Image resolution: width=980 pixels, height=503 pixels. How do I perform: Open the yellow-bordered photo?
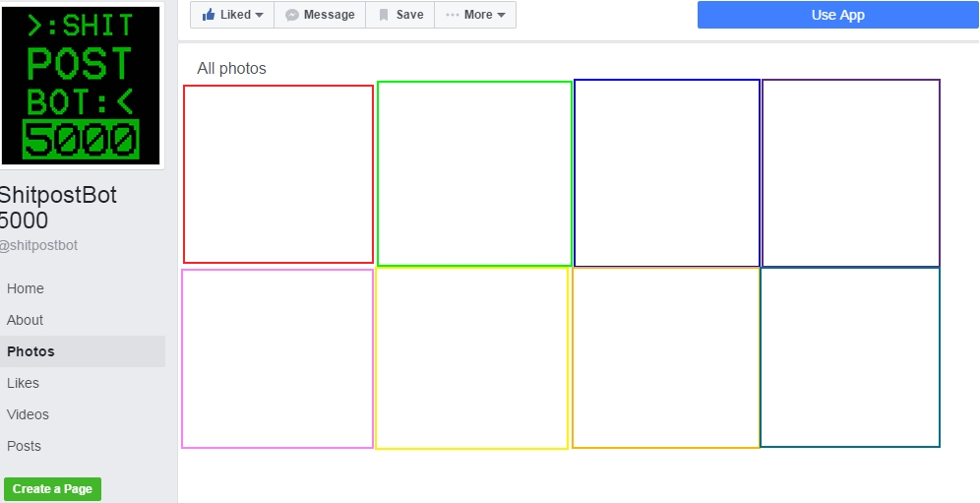click(x=472, y=358)
